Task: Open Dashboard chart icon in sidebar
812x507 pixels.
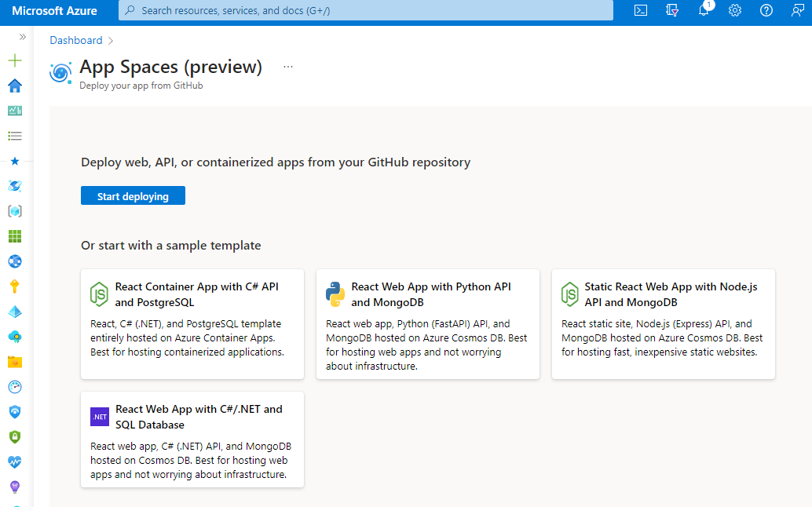Action: coord(14,111)
